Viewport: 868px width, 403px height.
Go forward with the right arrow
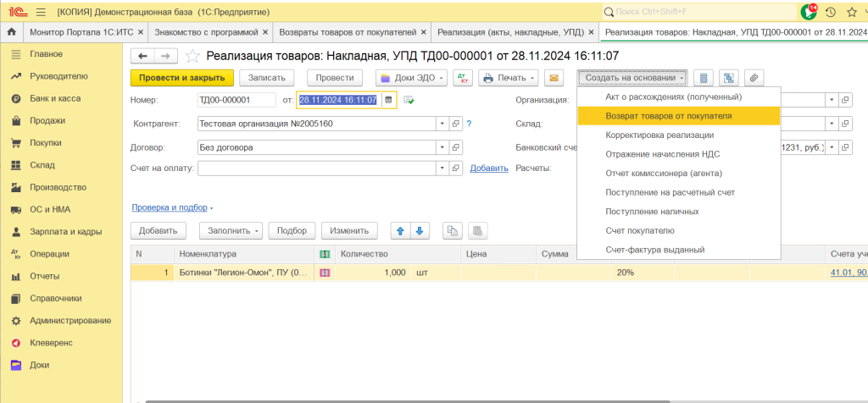166,56
